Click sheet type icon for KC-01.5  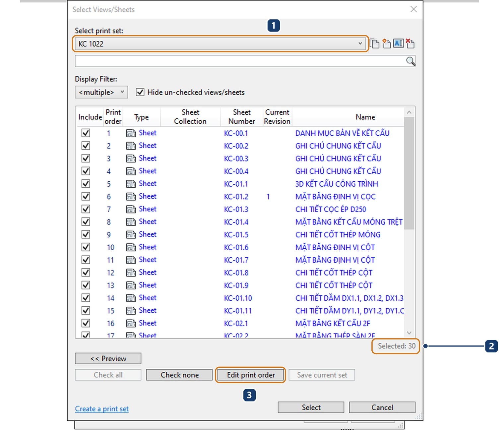coord(131,235)
